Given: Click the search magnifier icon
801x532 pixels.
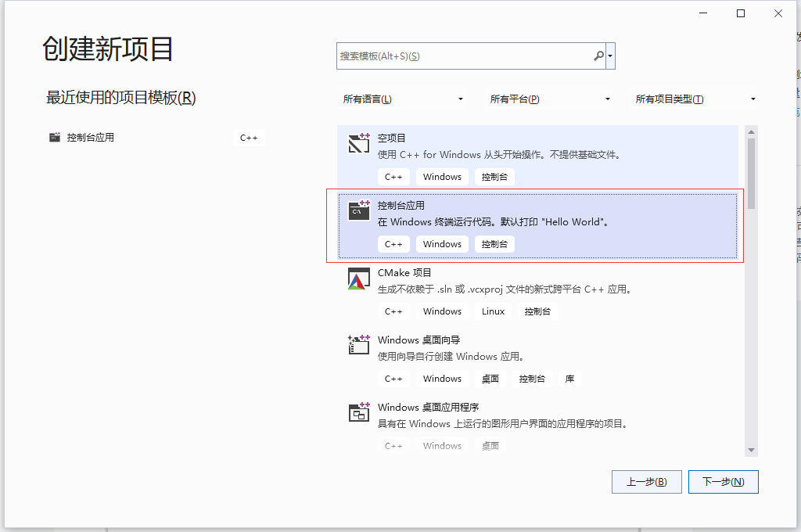Looking at the screenshot, I should (598, 56).
